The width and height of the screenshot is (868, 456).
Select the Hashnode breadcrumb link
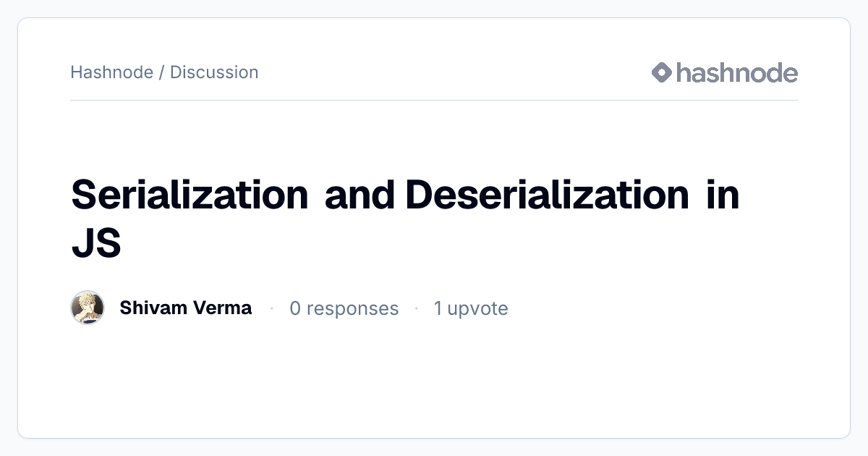tap(112, 72)
